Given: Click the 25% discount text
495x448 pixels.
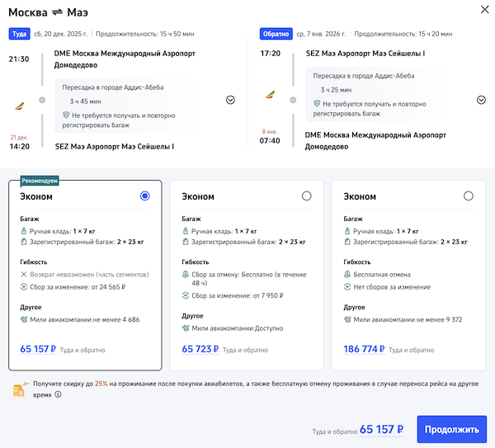Looking at the screenshot, I should tap(101, 384).
